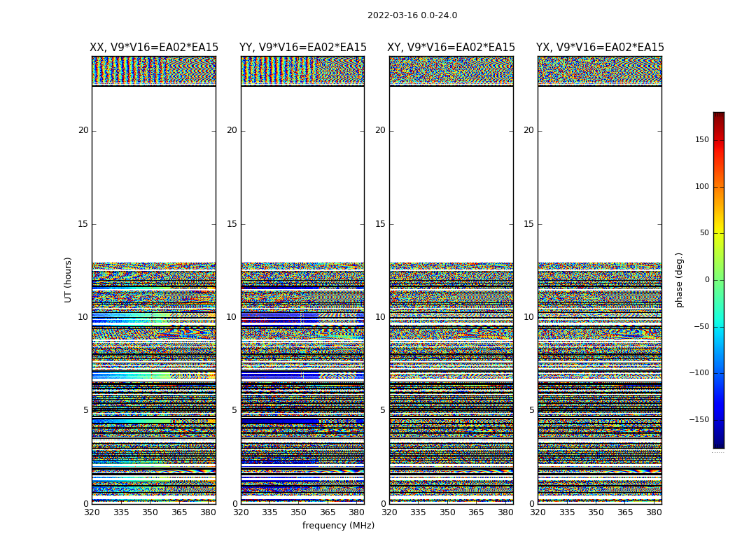Select the "YX, V9*V16=EA02*EA15" panel title
Screen dimensions: 735x560
(x=600, y=48)
